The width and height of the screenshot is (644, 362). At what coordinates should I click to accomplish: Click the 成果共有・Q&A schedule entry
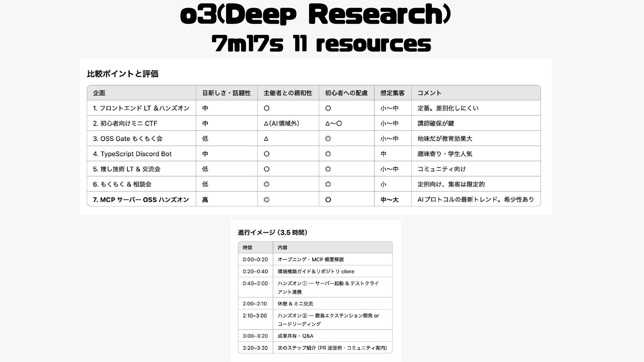point(296,336)
